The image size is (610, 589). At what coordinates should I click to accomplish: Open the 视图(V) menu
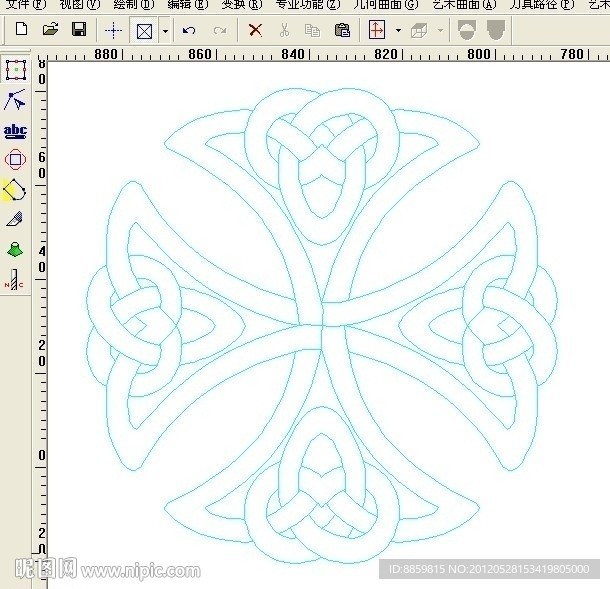coord(80,4)
